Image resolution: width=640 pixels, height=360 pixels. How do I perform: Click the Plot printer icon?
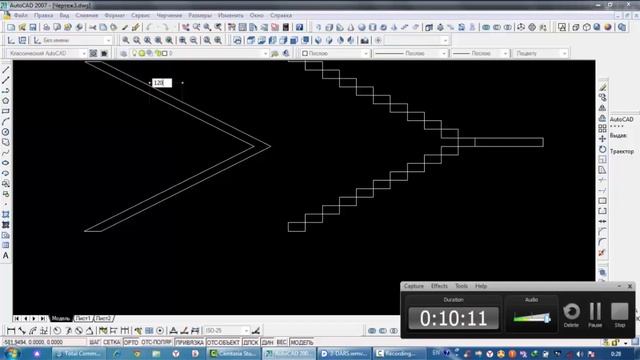click(47, 27)
